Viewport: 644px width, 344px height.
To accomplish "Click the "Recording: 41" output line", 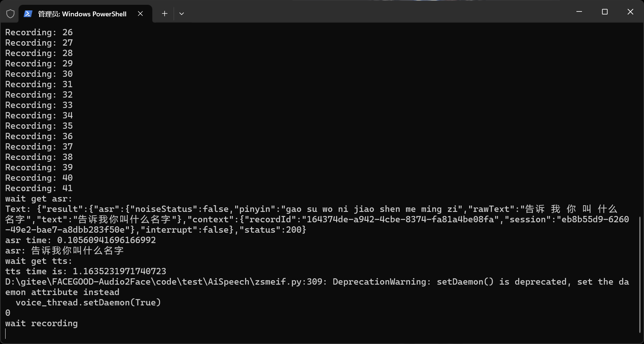I will [x=39, y=188].
